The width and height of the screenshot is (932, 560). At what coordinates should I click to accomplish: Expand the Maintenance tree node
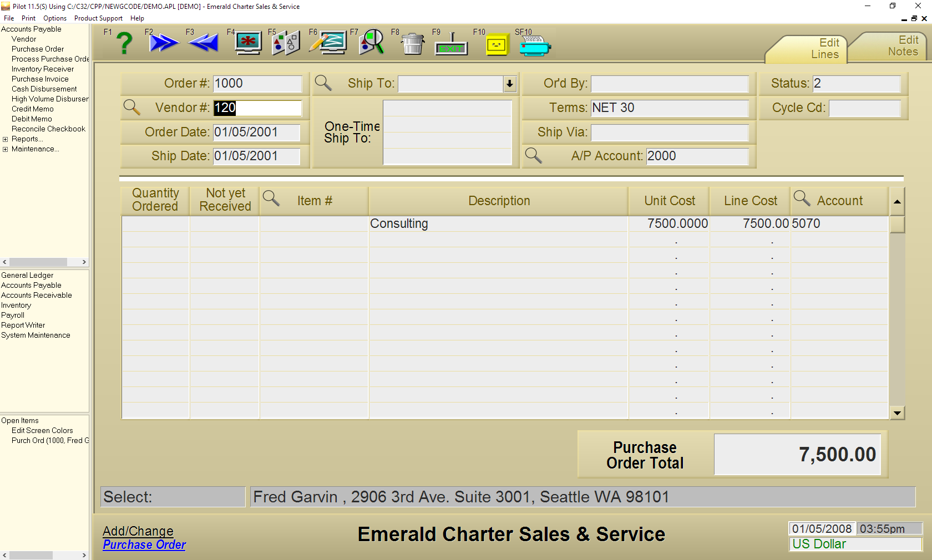pos(5,149)
